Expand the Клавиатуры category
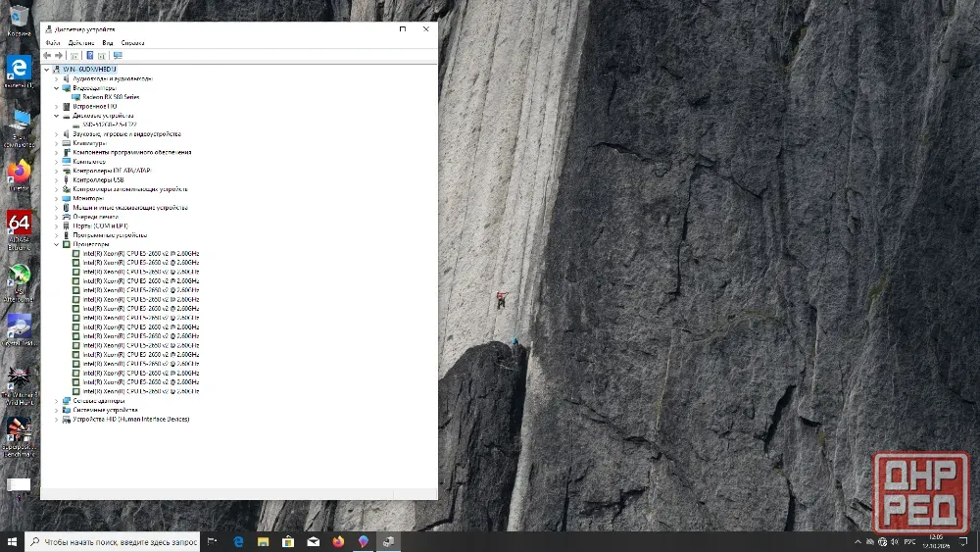The height and width of the screenshot is (552, 980). [x=56, y=143]
